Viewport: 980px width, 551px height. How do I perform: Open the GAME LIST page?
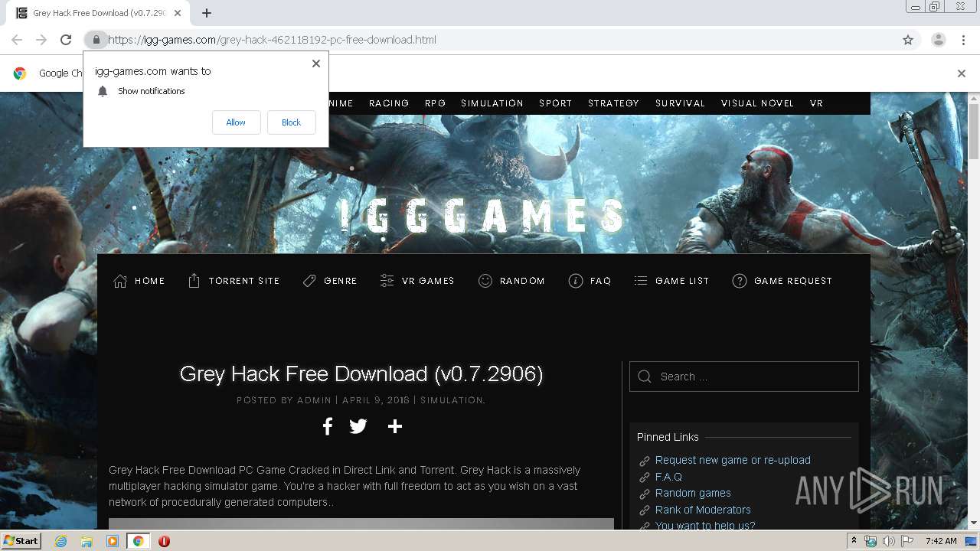[682, 281]
